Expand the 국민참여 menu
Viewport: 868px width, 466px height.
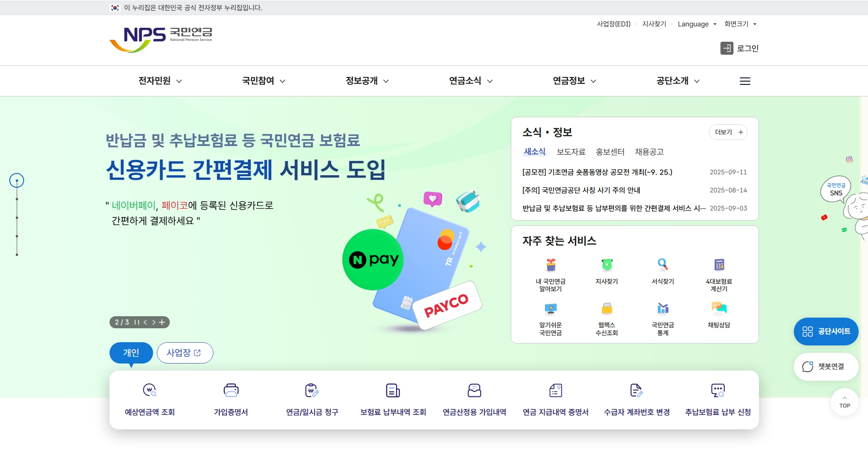tap(264, 81)
